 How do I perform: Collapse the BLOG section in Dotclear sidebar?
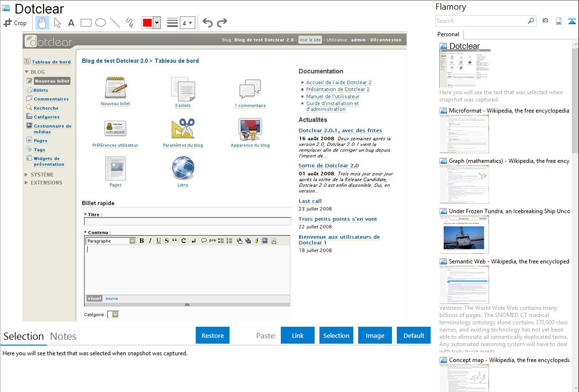click(x=27, y=72)
